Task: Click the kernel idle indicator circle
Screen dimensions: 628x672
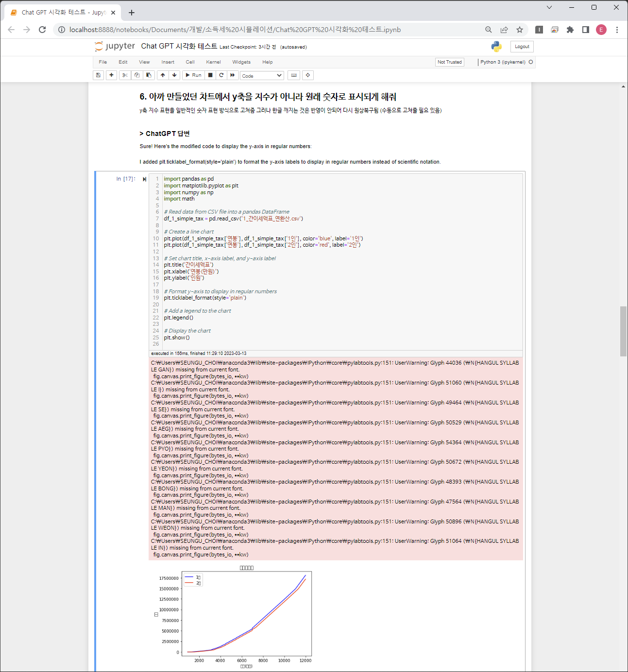Action: coord(531,62)
